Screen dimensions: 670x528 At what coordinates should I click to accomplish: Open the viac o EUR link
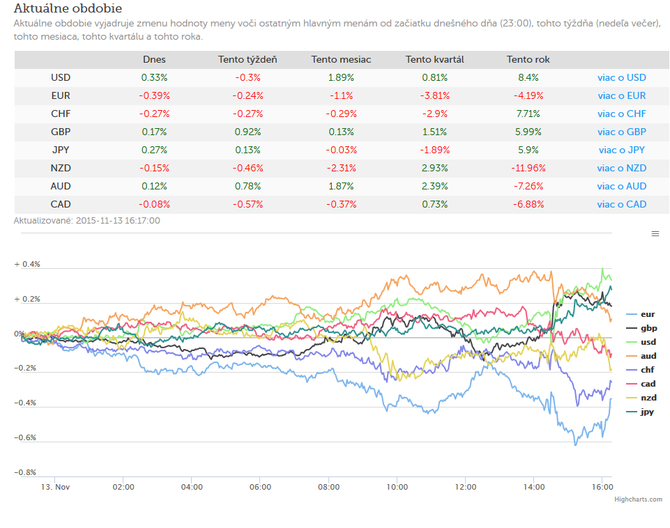click(x=622, y=96)
